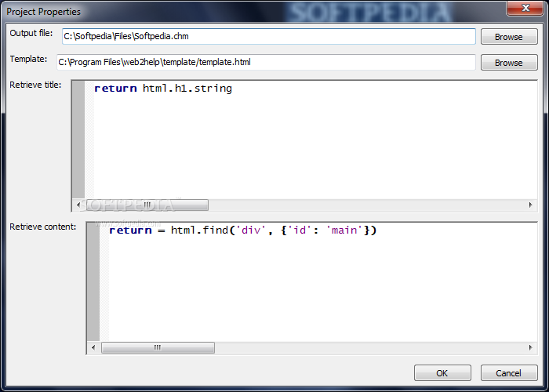This screenshot has width=549, height=392.
Task: Click Retrieve content horizontal scrollbar thumb
Action: point(158,347)
